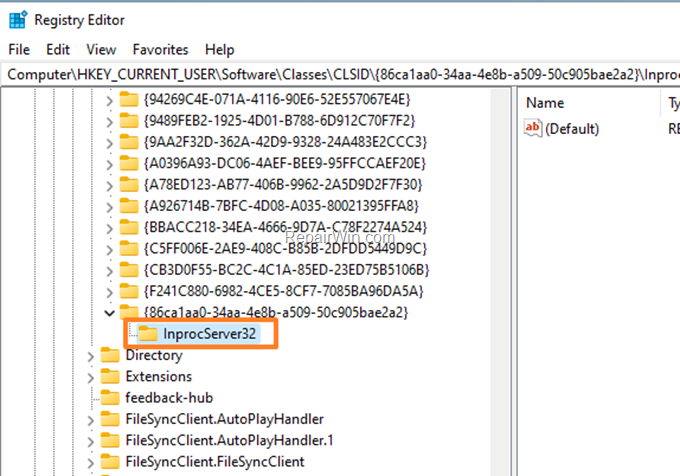Expand the FileSyncClient.AutoPlayHandler.1 key
Image resolution: width=680 pixels, height=476 pixels.
[x=90, y=441]
